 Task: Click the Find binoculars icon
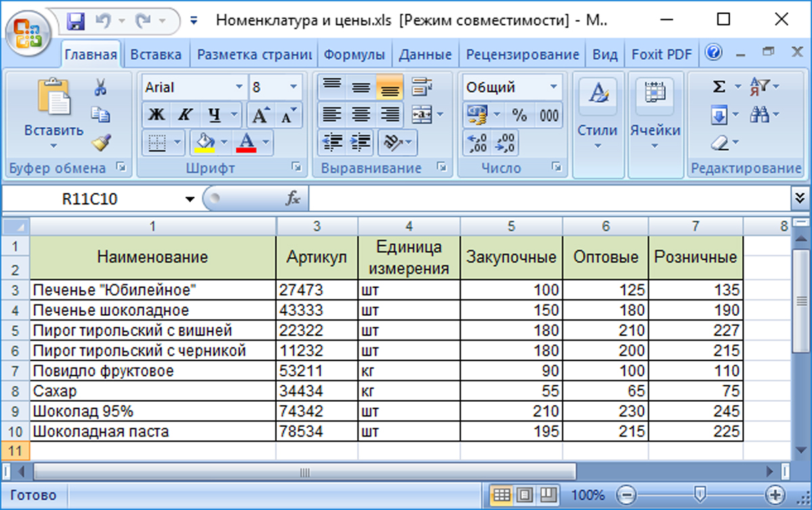point(760,116)
